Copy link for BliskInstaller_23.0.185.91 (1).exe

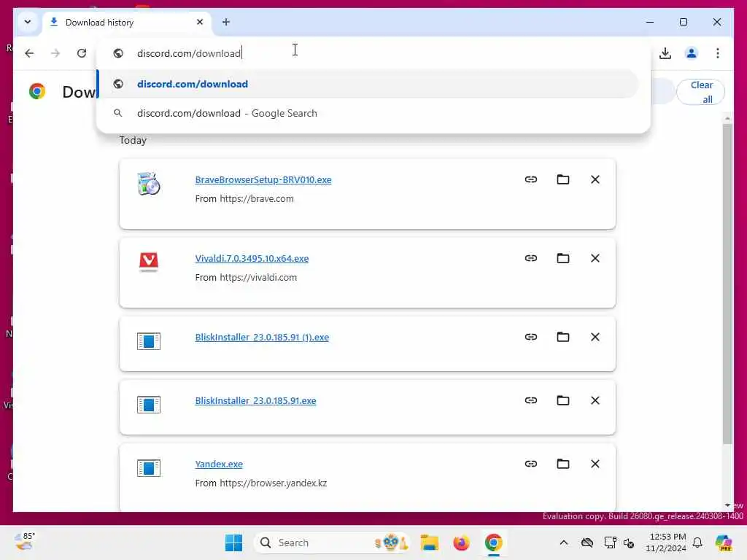531,337
